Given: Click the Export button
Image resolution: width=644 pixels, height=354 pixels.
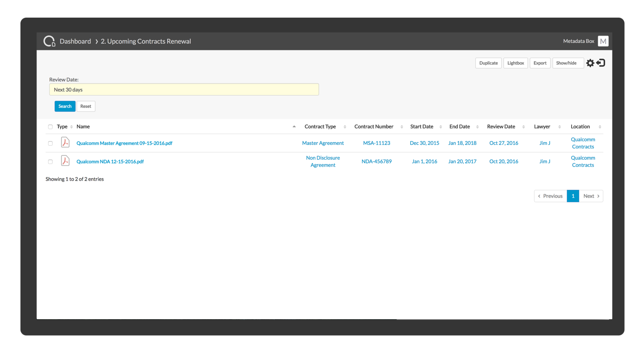Looking at the screenshot, I should pyautogui.click(x=540, y=62).
